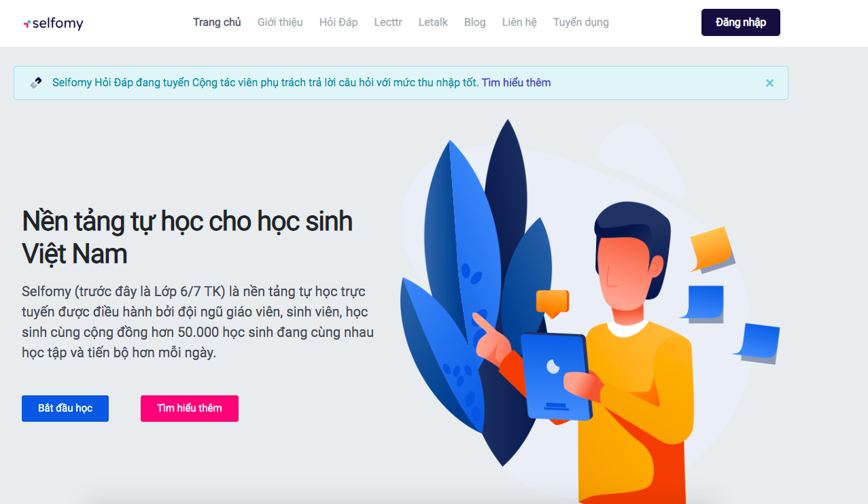Open the Trang chủ menu item
This screenshot has width=868, height=504.
pyautogui.click(x=217, y=22)
